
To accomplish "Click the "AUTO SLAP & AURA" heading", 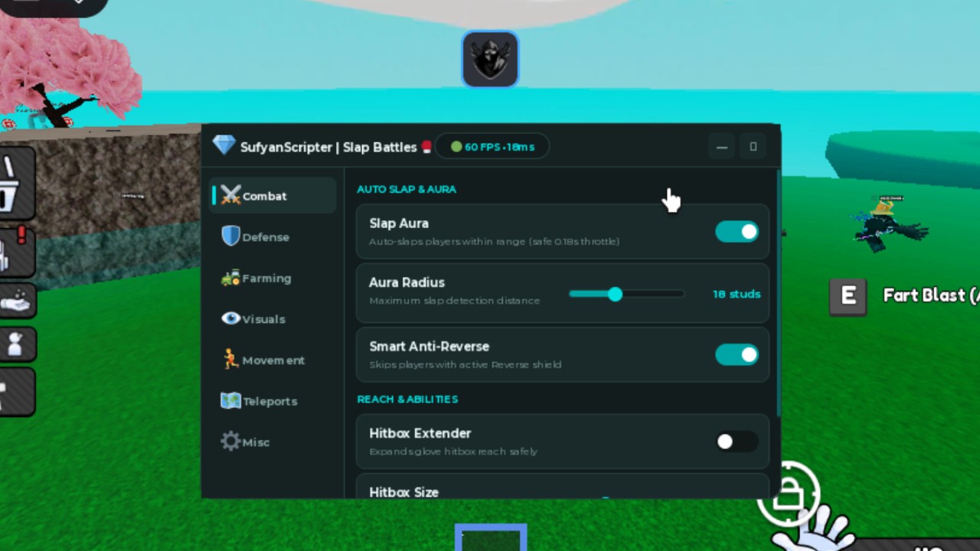I will click(x=407, y=189).
